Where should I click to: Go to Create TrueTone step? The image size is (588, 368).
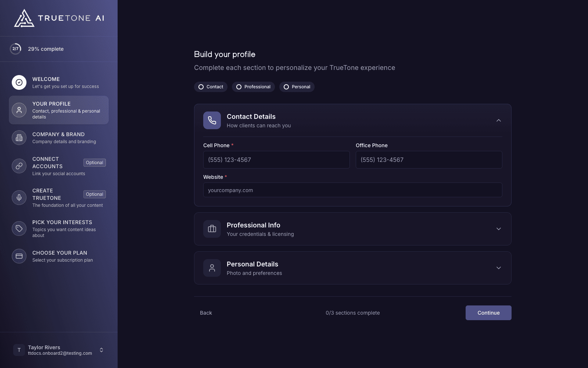coord(59,198)
